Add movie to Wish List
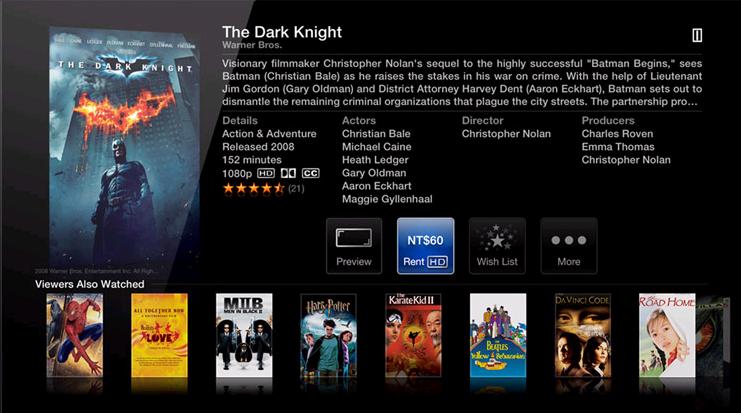This screenshot has width=741, height=413. (497, 246)
